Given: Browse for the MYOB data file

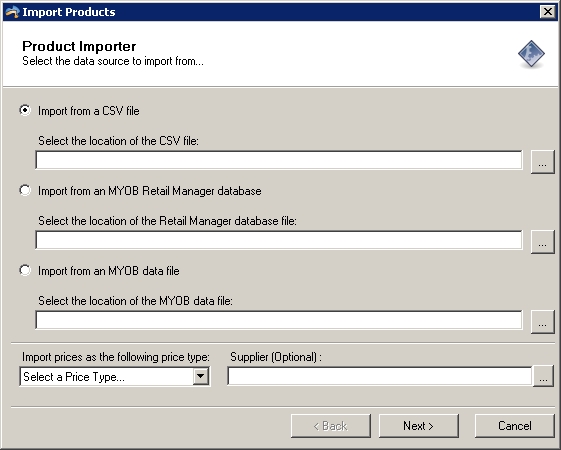Looking at the screenshot, I should click(x=542, y=322).
